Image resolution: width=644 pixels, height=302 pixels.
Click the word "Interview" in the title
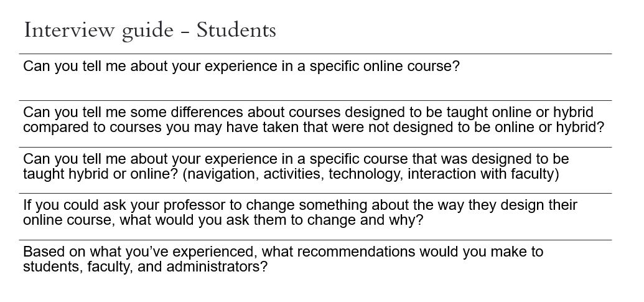coord(60,30)
